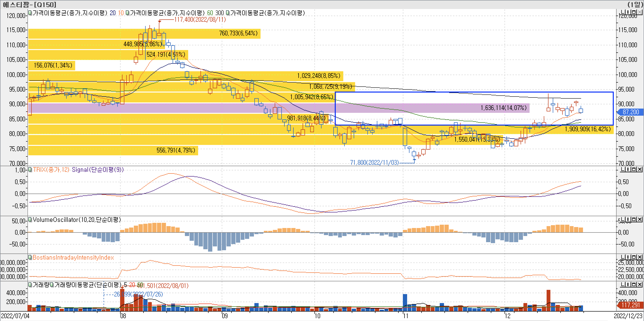Maximize the BostiansIntradayIntensityIndex panel
Screen dimensions: 644x321
pos(634,257)
